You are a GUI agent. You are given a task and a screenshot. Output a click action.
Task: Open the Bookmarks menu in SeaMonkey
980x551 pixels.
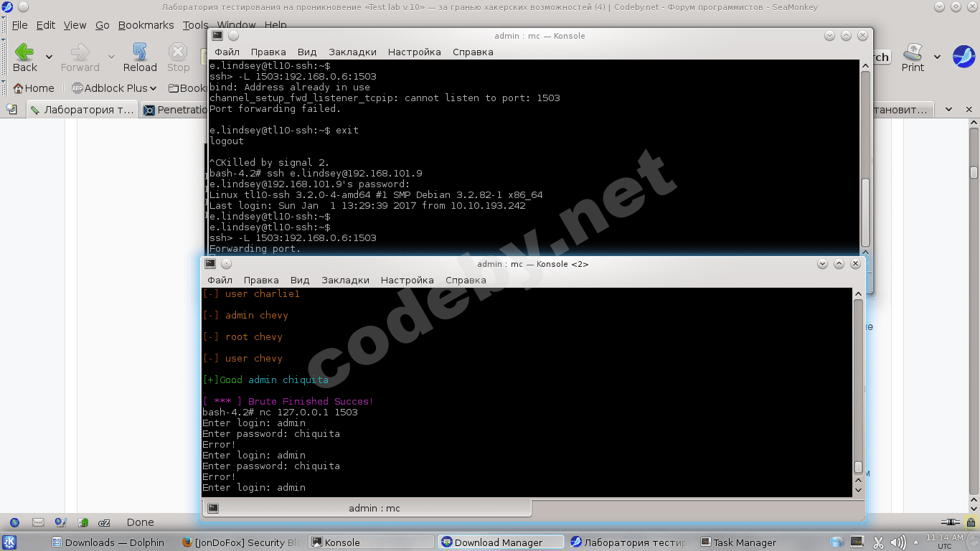146,25
